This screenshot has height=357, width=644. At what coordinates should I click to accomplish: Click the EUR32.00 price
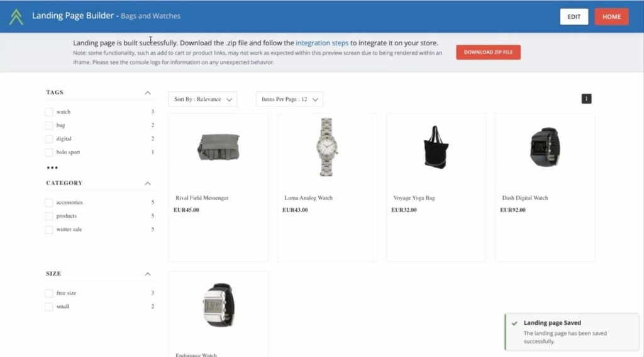(404, 210)
